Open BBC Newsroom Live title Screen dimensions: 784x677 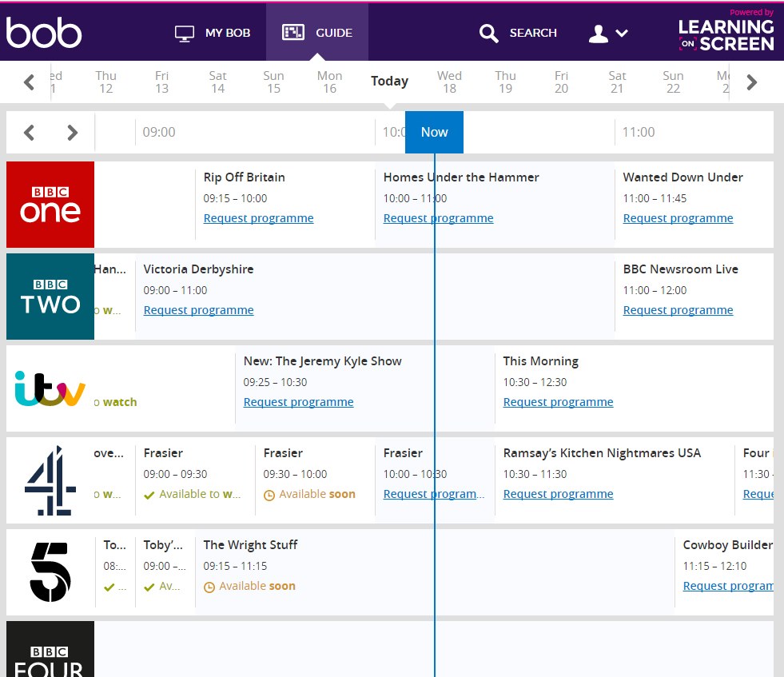coord(680,269)
